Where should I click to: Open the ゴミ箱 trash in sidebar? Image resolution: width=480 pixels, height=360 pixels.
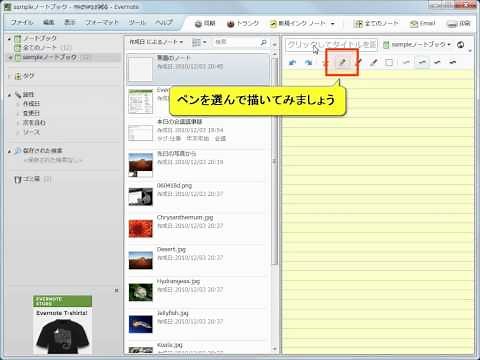(32, 179)
